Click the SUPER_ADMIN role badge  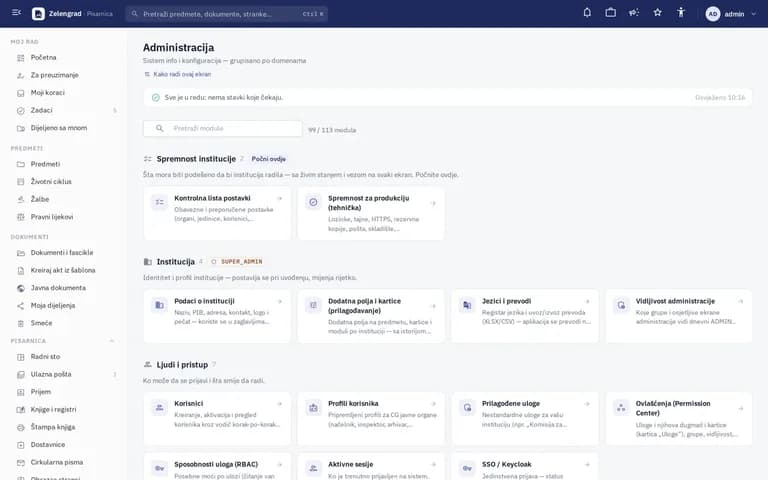[237, 262]
